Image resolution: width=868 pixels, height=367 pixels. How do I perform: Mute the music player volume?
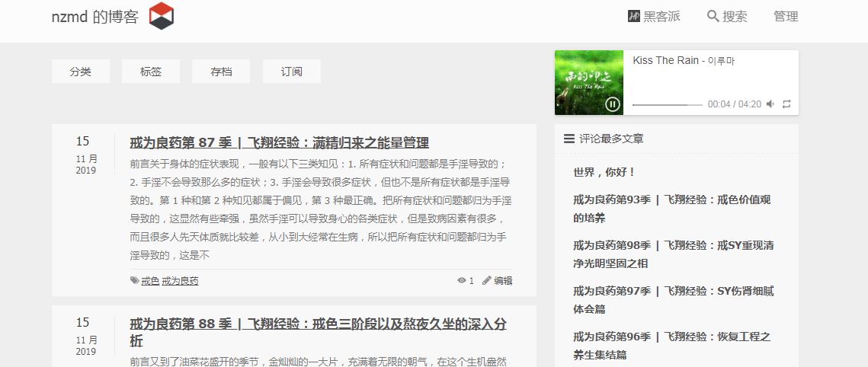(770, 104)
